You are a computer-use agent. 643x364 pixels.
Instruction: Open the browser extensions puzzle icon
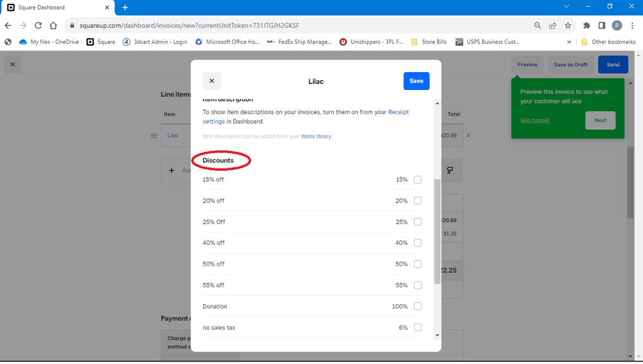[586, 26]
